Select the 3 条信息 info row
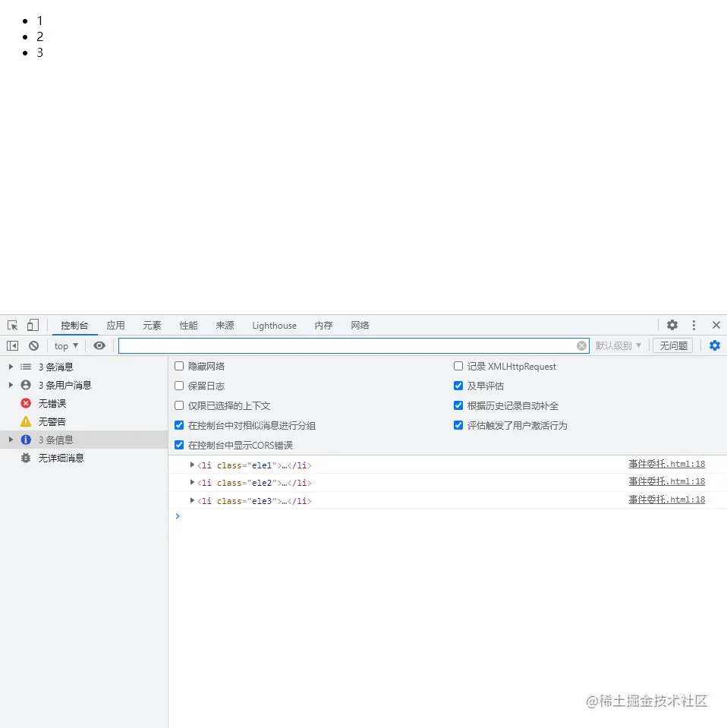Viewport: 727px width, 728px height. 84,440
